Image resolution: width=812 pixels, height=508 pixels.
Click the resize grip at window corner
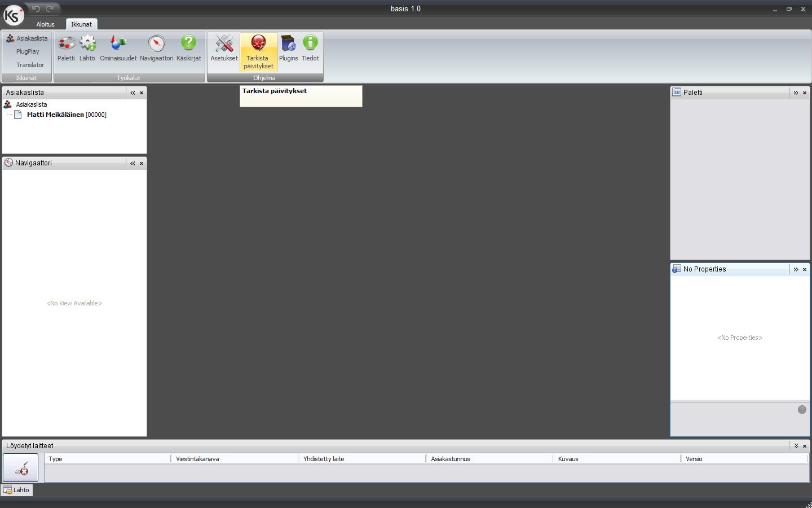pyautogui.click(x=808, y=504)
